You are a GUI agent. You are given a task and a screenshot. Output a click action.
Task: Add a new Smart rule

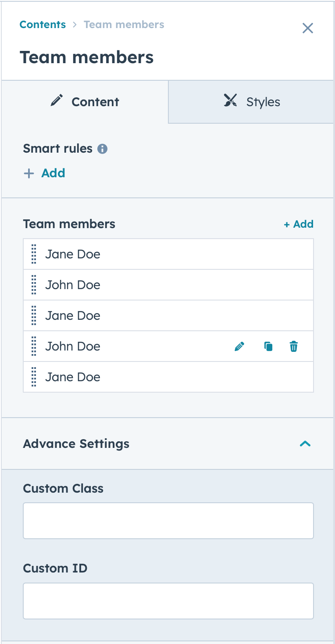[44, 173]
